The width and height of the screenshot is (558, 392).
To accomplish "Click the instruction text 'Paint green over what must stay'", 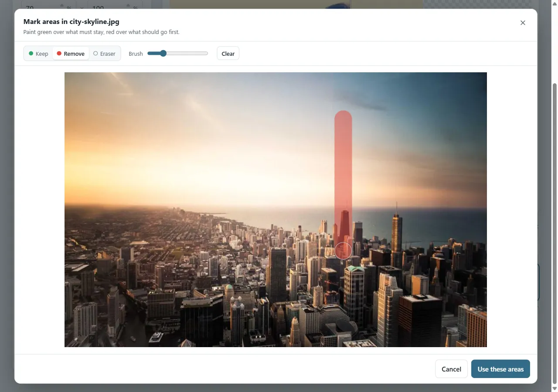I will pos(63,32).
